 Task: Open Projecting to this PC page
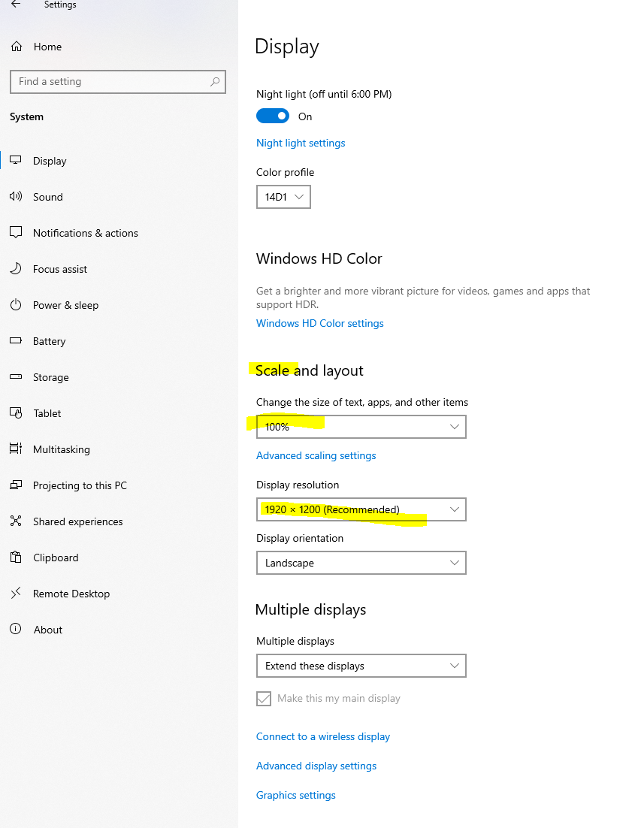tap(80, 485)
